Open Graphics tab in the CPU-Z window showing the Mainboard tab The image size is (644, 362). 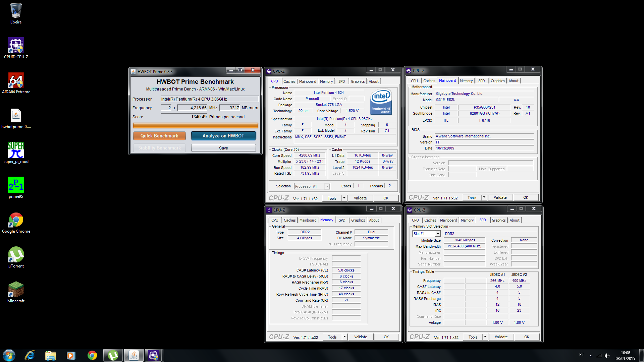click(497, 81)
